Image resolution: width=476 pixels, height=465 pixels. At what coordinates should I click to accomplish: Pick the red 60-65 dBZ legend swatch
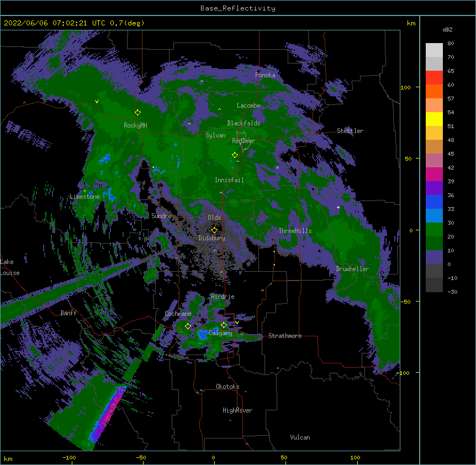[434, 77]
